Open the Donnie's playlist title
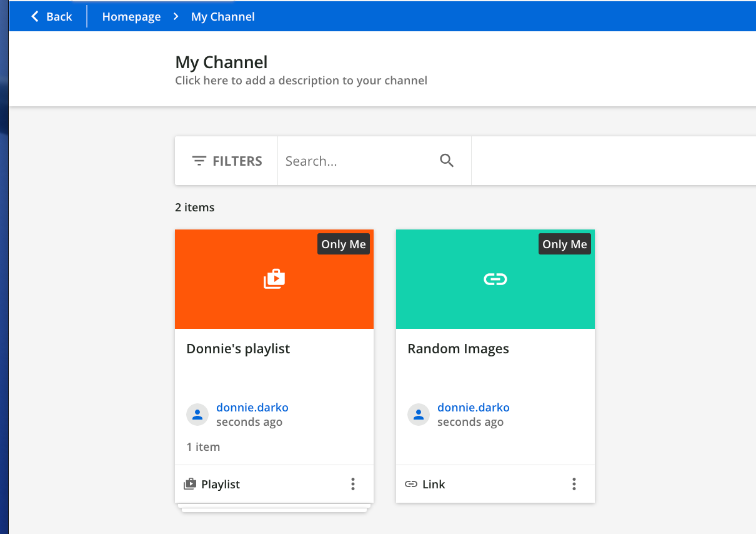Viewport: 756px width, 534px height. coord(238,349)
